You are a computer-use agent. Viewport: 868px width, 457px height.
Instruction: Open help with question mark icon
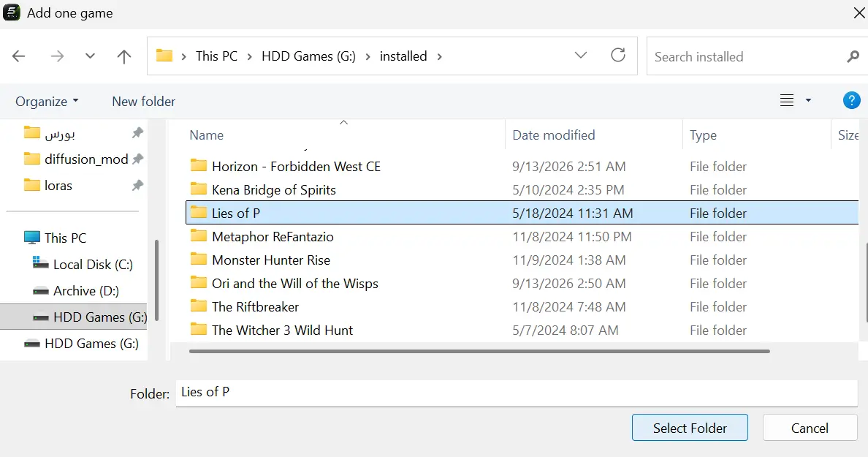851,100
